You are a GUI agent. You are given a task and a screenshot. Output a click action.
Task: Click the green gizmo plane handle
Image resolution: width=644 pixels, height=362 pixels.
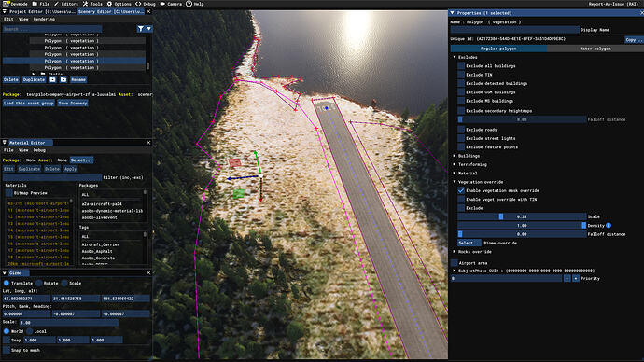click(x=239, y=194)
